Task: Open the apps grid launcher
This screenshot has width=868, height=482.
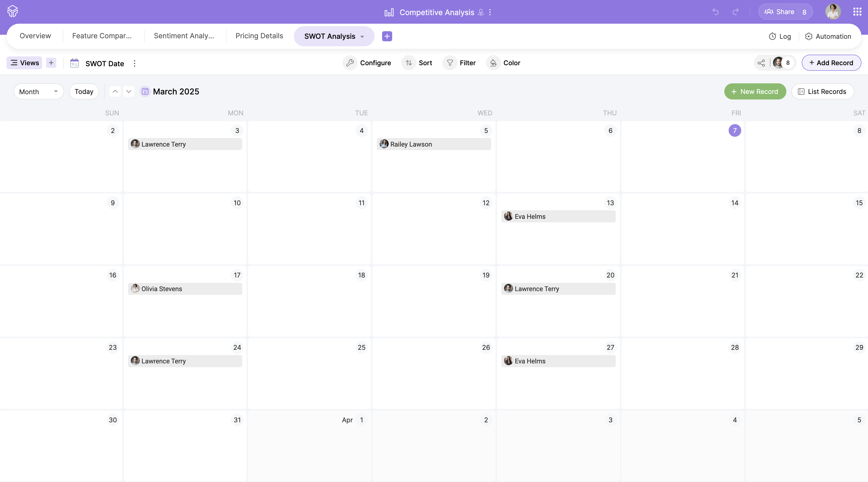Action: (857, 12)
